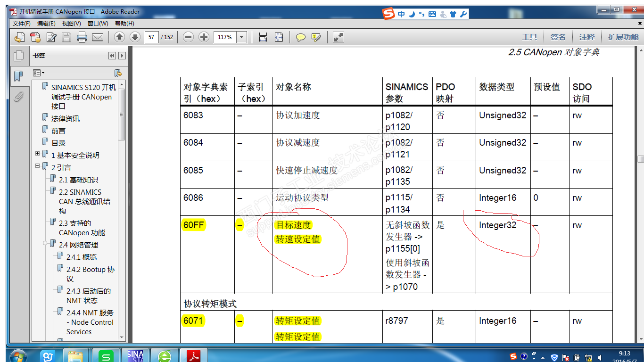The image size is (644, 362).
Task: Switch to read mode with the arrows icon
Action: click(338, 37)
